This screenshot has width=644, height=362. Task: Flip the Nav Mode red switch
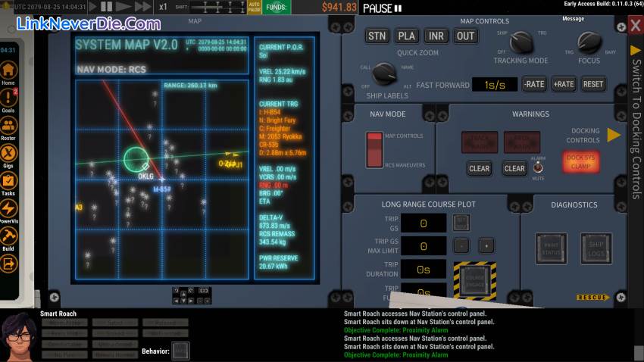click(x=374, y=149)
